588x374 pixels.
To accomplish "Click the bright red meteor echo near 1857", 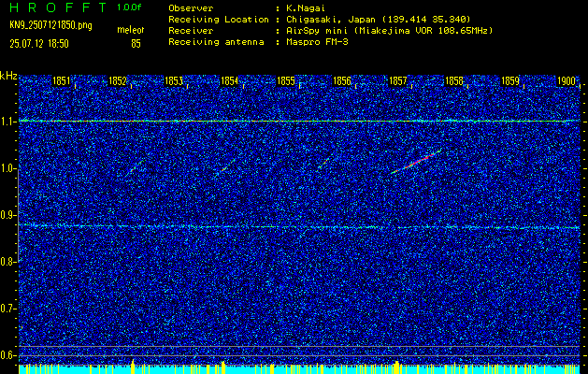I will coord(414,162).
